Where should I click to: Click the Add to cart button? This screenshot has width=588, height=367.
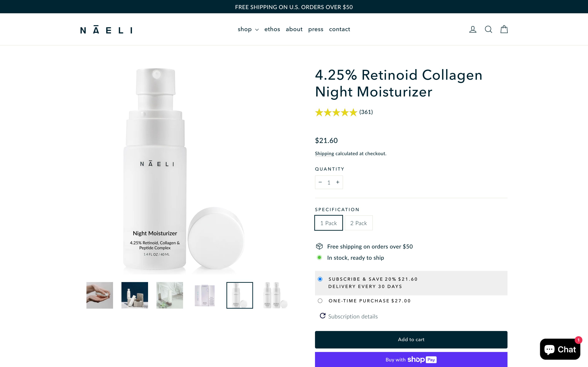(x=411, y=339)
